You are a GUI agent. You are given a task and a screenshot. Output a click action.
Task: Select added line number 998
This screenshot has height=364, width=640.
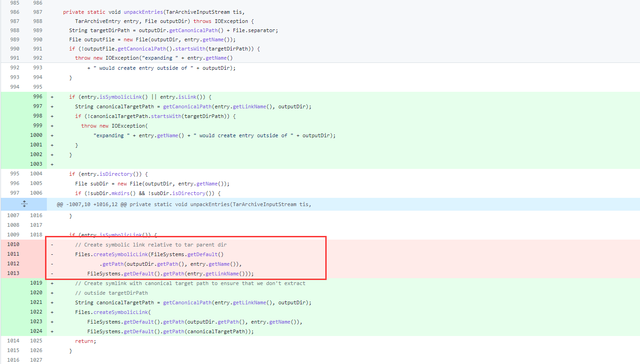38,116
